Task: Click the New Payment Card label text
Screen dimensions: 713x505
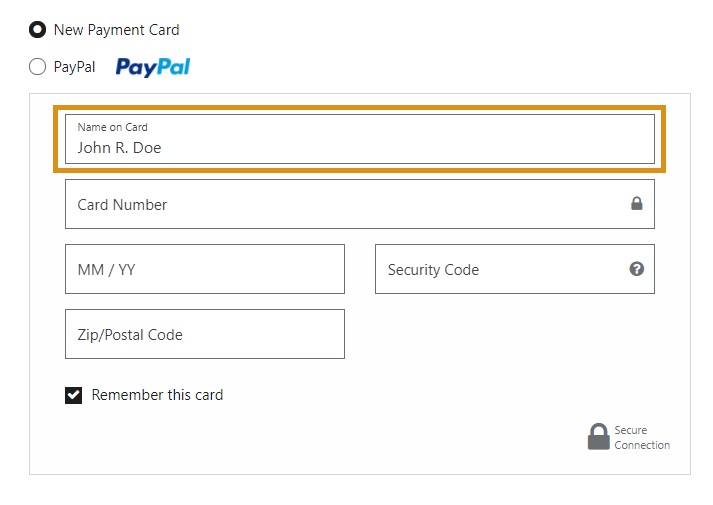Action: 116,30
